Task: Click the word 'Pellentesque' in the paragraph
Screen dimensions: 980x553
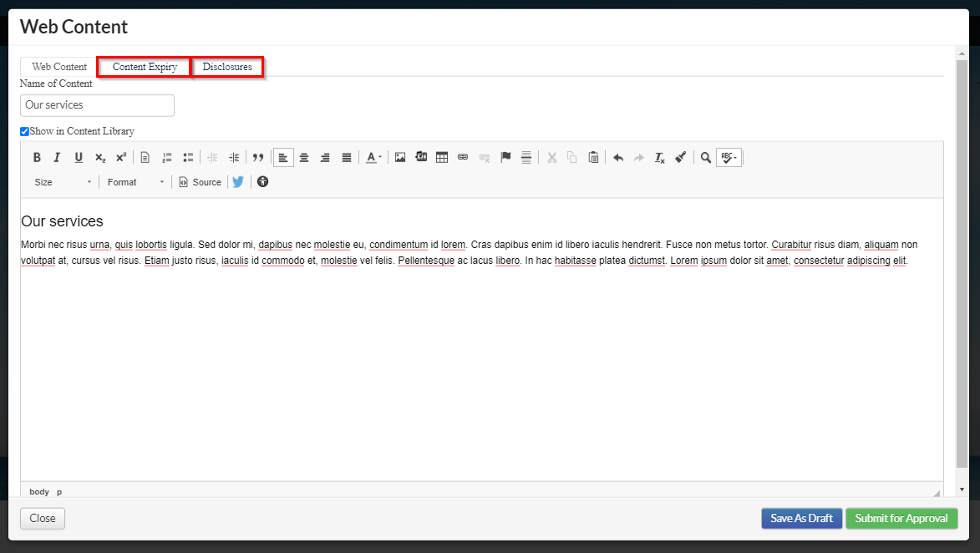Action: pos(426,261)
